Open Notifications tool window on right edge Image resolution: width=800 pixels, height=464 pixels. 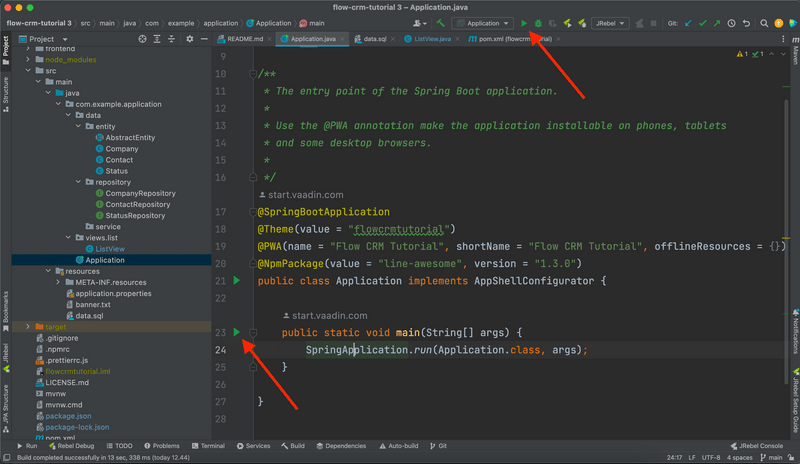click(795, 332)
